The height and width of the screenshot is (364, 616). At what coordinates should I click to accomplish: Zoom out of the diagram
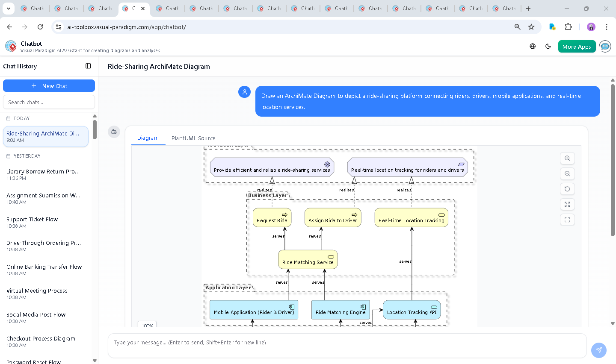(x=567, y=174)
